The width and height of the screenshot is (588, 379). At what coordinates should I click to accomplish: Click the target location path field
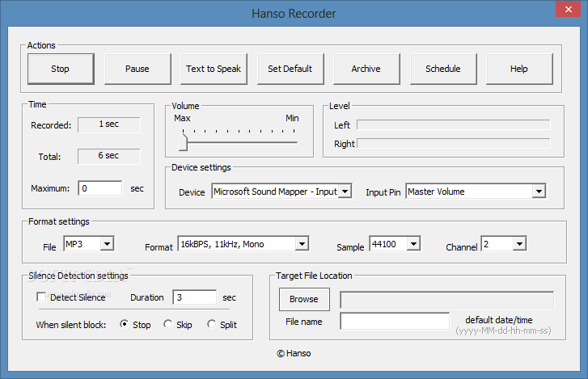click(x=447, y=300)
